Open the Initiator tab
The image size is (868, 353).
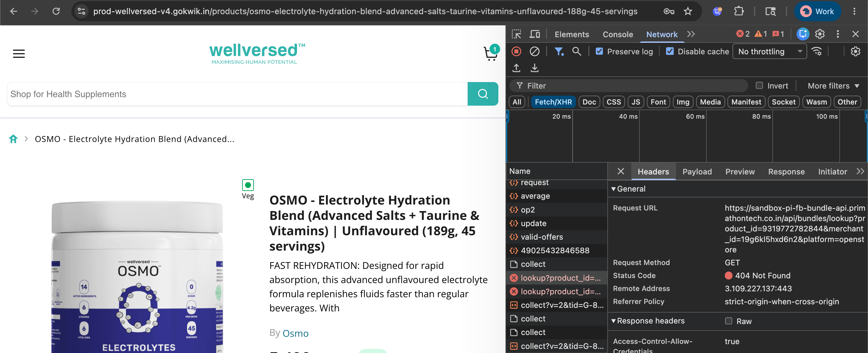pyautogui.click(x=832, y=172)
